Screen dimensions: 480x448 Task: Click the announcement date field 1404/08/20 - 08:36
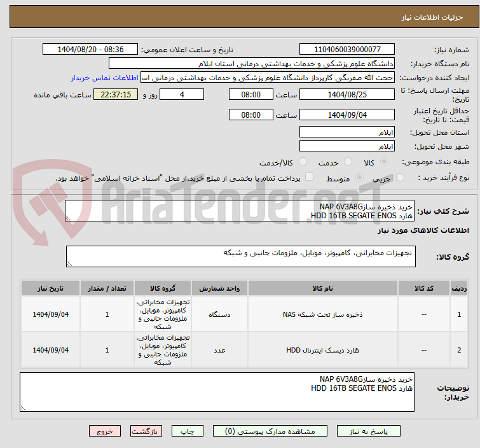[x=90, y=50]
